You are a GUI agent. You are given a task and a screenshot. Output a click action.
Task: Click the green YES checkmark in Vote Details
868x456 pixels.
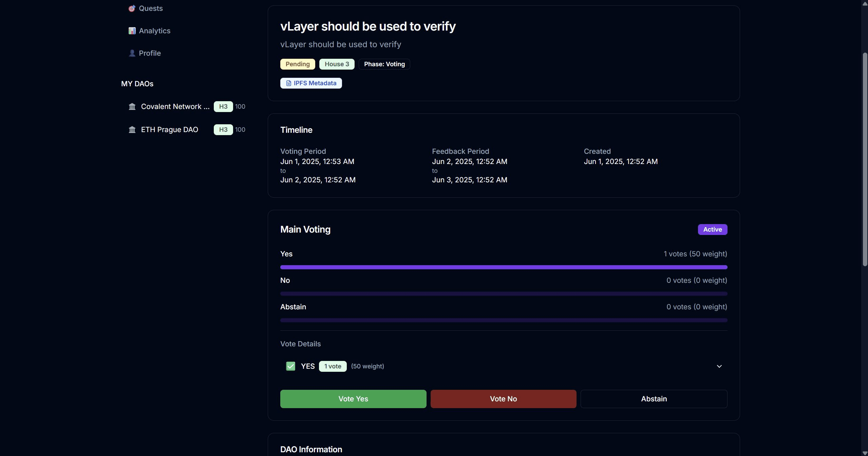click(x=290, y=366)
